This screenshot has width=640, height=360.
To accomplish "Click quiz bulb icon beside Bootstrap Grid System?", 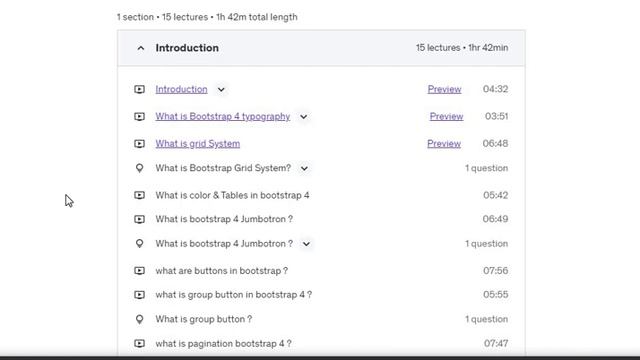I will [x=140, y=168].
